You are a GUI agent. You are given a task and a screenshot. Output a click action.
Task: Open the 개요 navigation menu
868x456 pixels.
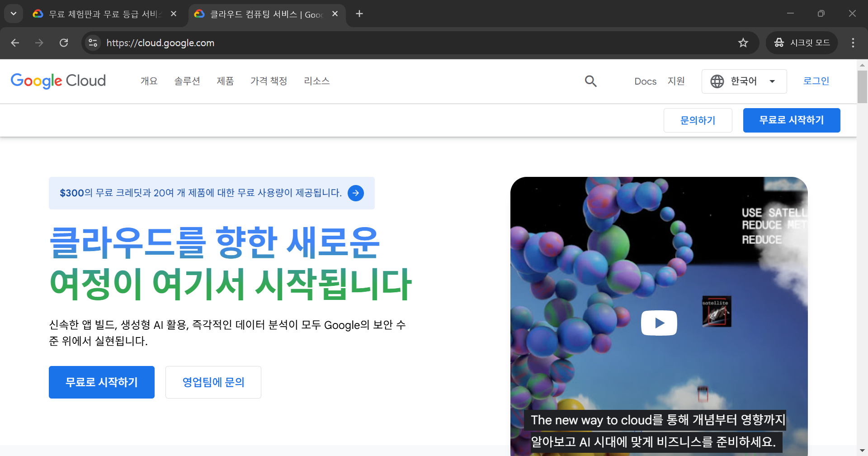pos(149,81)
